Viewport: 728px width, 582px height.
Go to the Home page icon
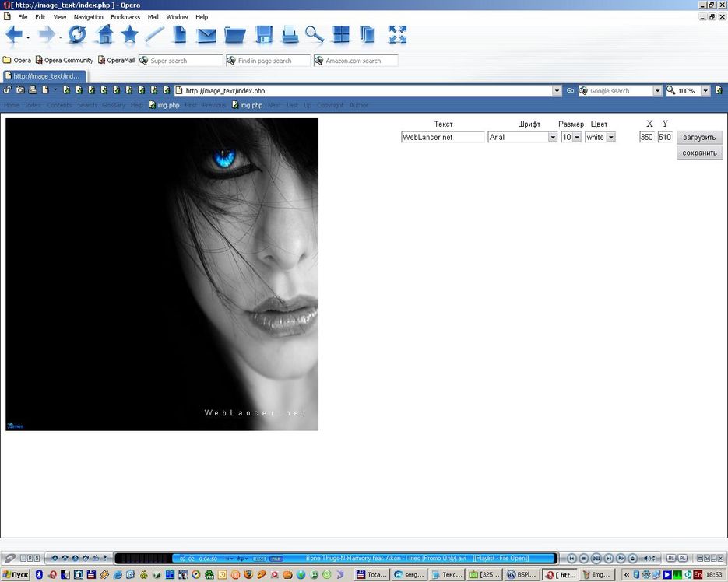click(105, 35)
